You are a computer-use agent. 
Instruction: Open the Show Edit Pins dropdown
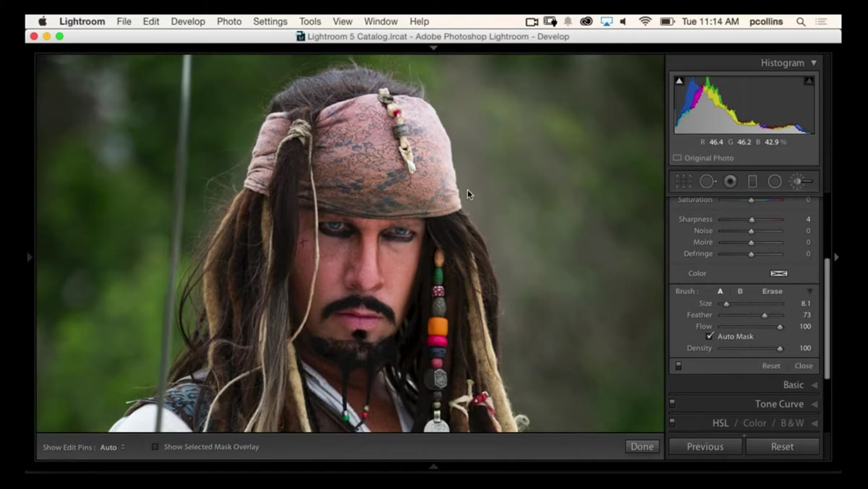tap(113, 447)
